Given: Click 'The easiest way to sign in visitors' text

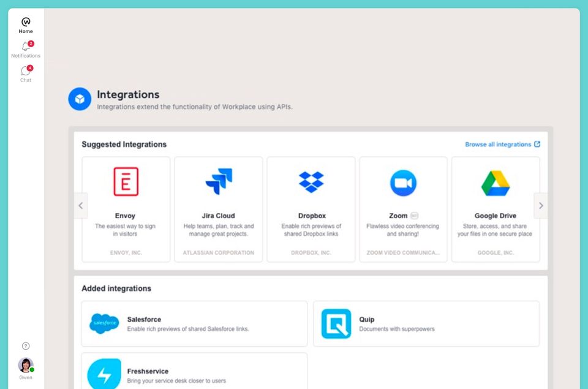Looking at the screenshot, I should [x=125, y=230].
